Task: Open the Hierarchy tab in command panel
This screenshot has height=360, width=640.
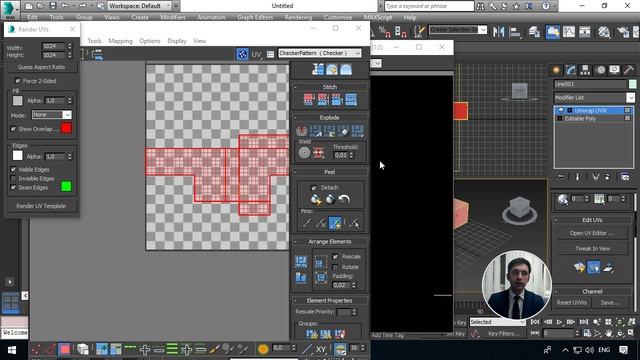Action: [585, 70]
